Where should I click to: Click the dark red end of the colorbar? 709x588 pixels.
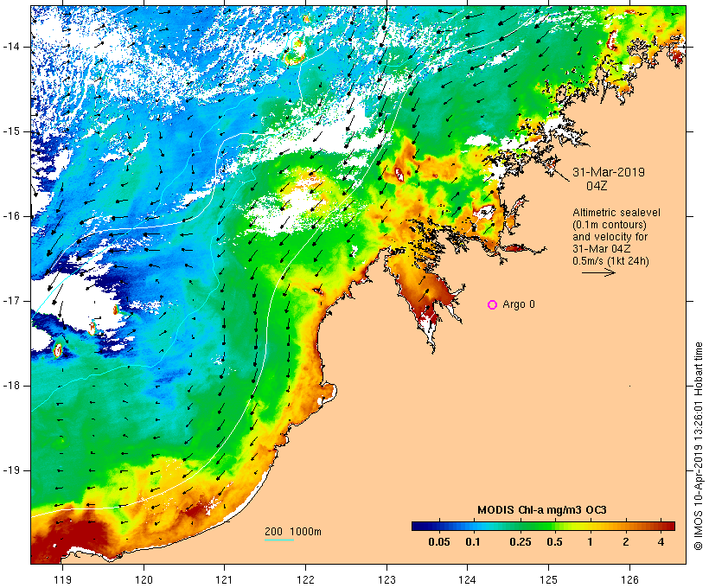pos(667,526)
